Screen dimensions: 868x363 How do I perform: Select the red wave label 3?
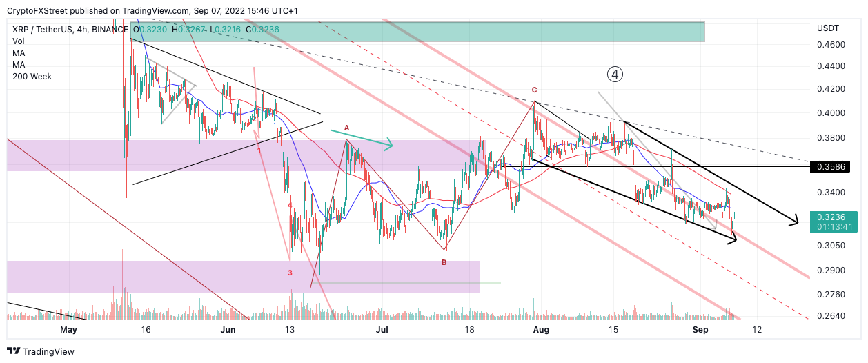point(290,273)
